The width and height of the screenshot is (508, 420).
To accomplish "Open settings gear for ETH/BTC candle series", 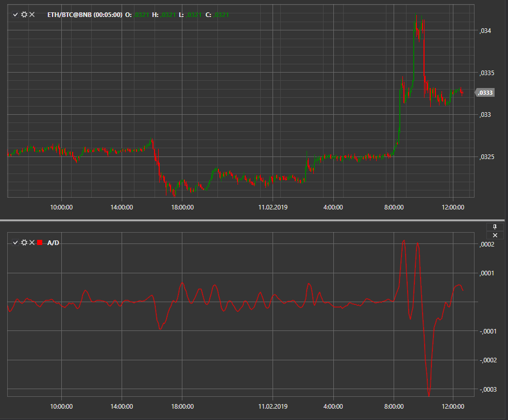I will pyautogui.click(x=24, y=14).
